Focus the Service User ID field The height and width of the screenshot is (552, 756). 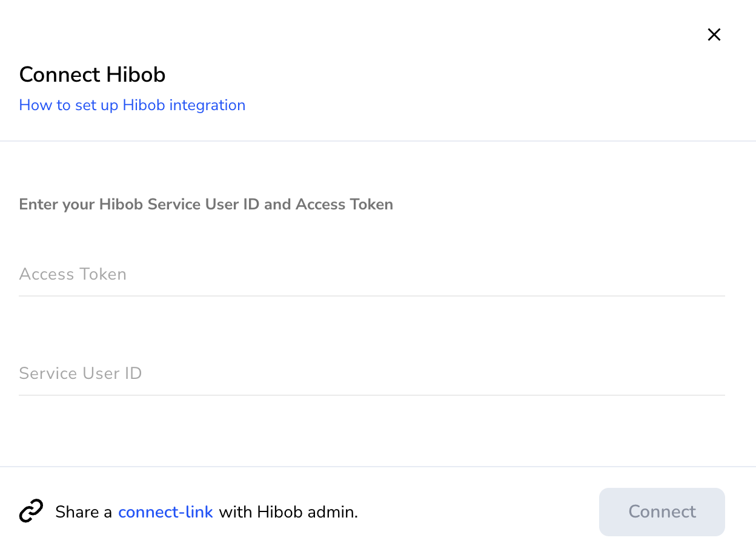coord(372,373)
